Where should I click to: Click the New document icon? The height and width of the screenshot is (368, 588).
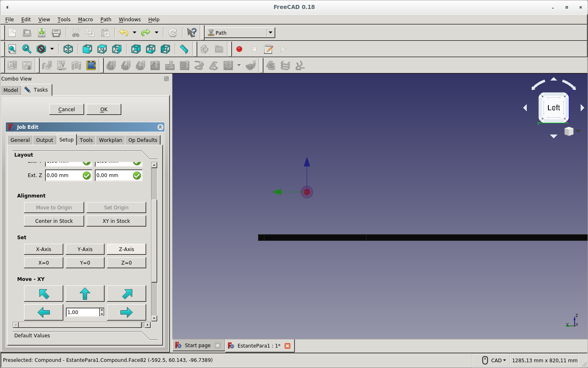click(x=12, y=33)
